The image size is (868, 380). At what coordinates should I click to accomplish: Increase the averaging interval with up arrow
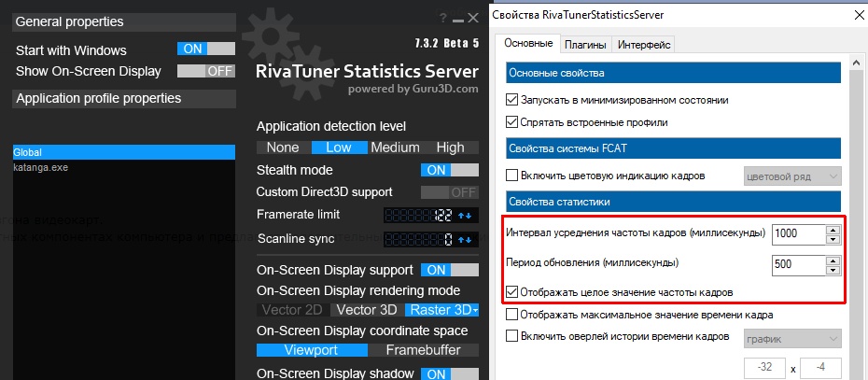pyautogui.click(x=833, y=229)
